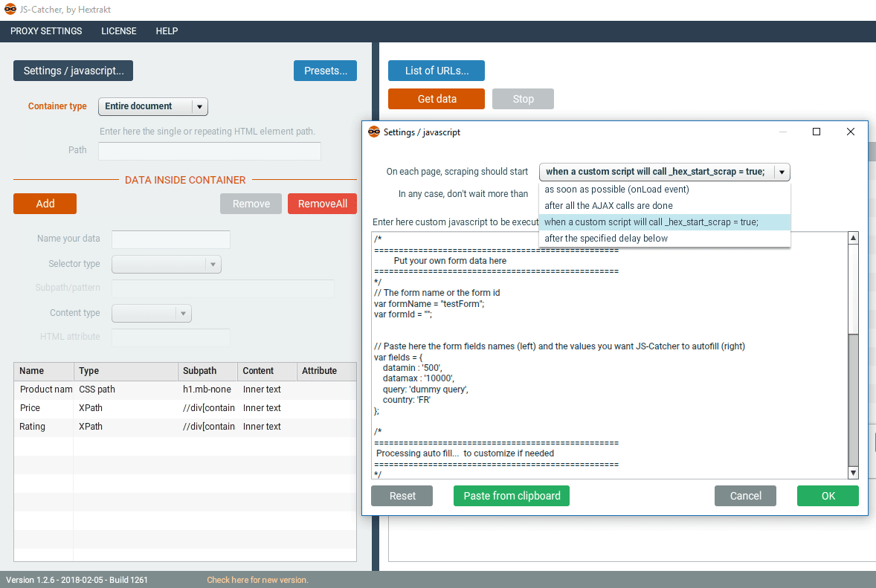
Task: Click the JS-Catcher app logo in title bar
Action: [x=10, y=9]
